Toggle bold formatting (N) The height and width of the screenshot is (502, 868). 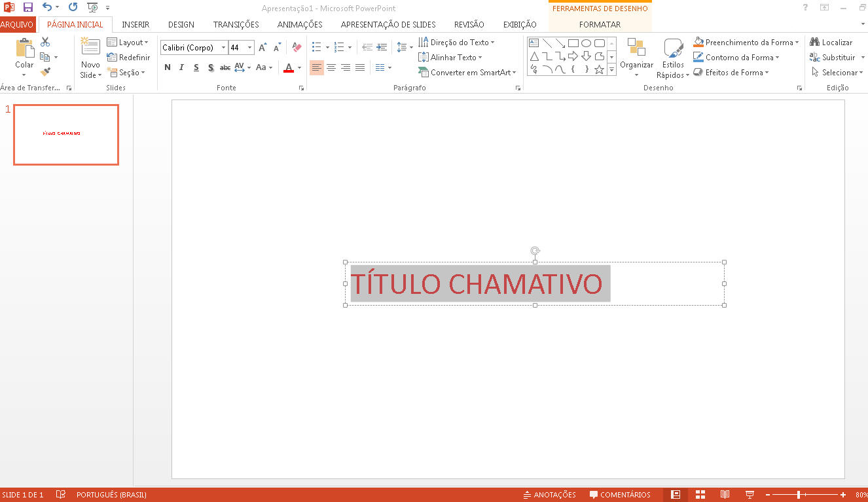[168, 67]
